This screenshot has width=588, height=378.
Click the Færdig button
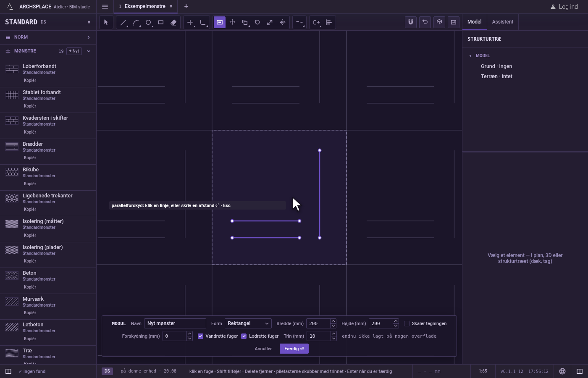coord(294,349)
